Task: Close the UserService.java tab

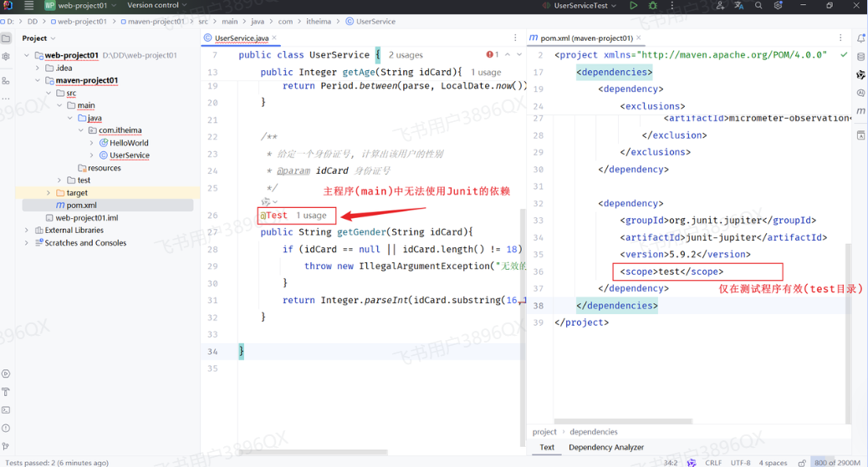Action: point(274,38)
